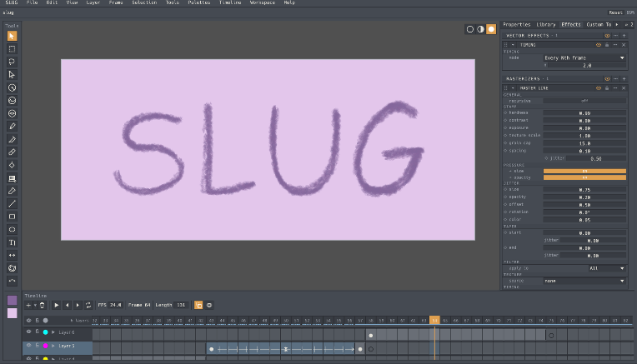Image resolution: width=637 pixels, height=364 pixels.
Task: Lock Layer 6
Action: click(x=37, y=332)
